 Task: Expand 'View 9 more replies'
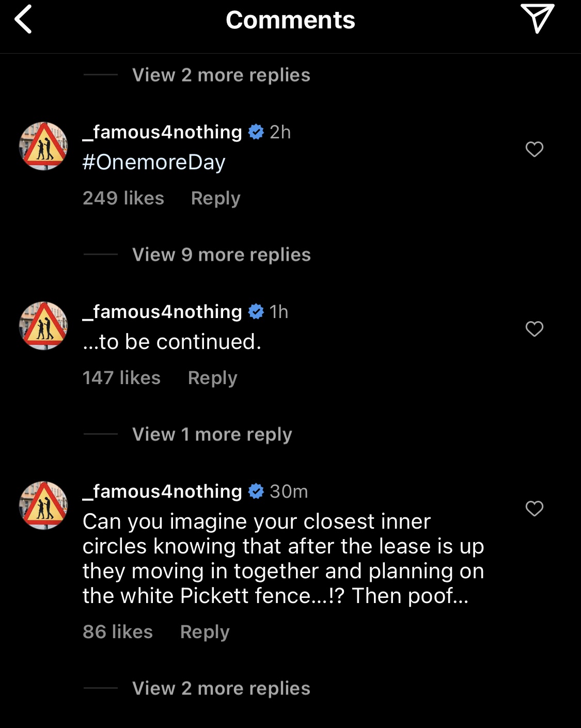(222, 255)
